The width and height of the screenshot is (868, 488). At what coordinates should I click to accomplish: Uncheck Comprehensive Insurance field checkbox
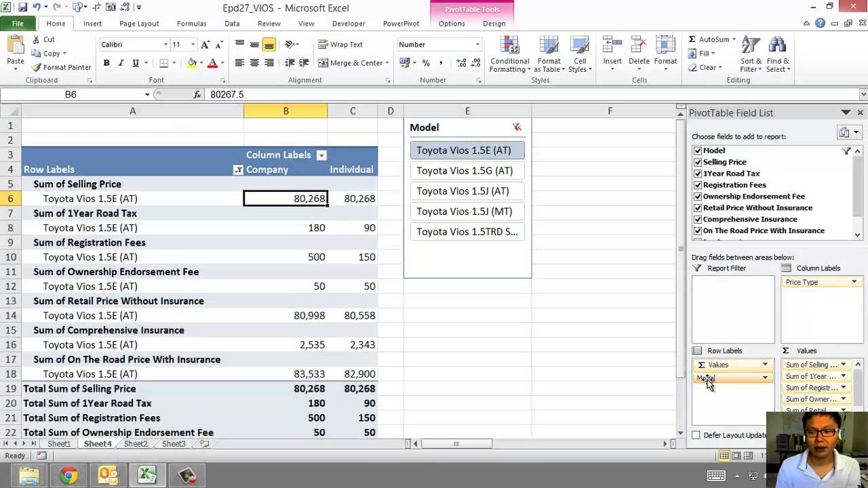point(697,220)
